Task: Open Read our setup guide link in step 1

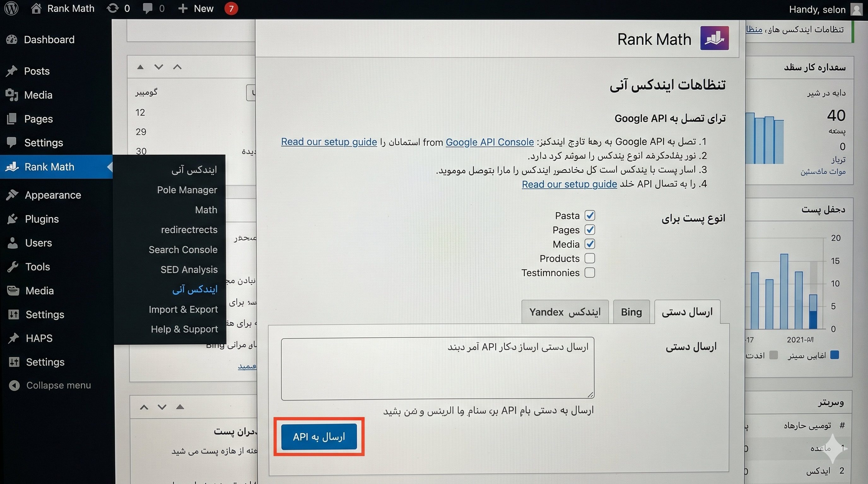Action: pos(329,142)
